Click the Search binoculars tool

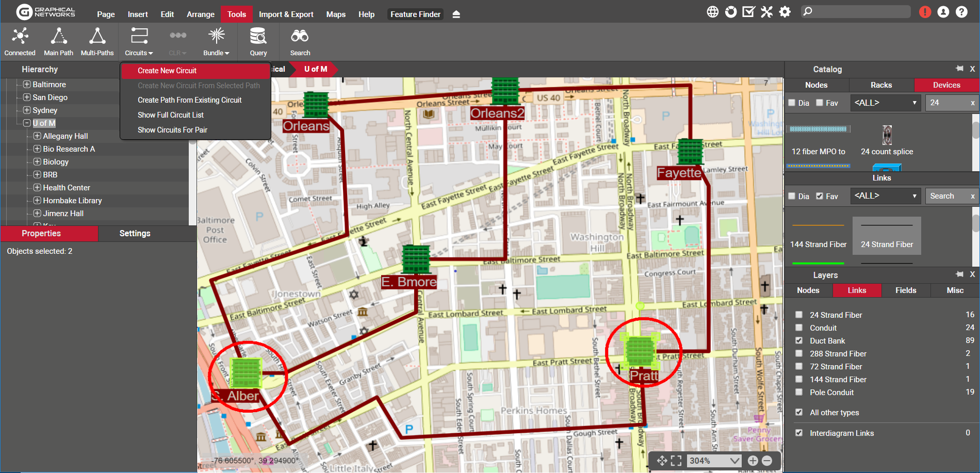(300, 42)
